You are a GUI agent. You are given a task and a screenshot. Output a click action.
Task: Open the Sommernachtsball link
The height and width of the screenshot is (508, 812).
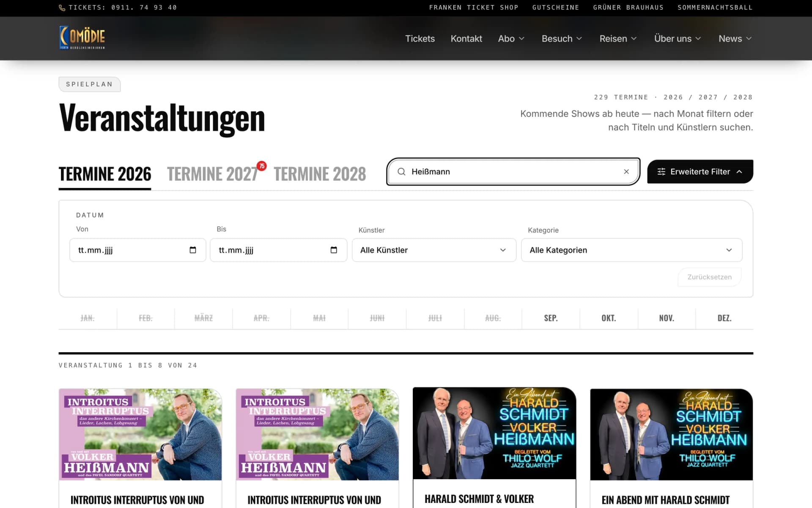tap(715, 8)
